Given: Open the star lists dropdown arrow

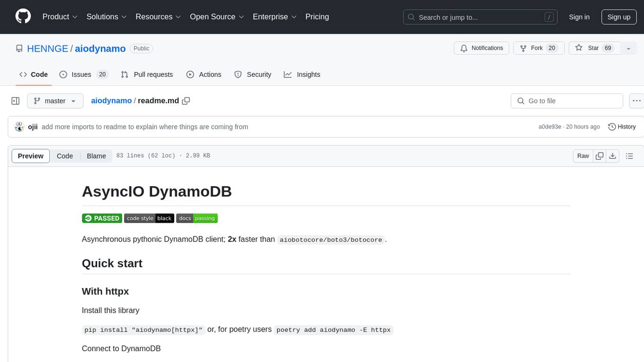Looking at the screenshot, I should click(x=628, y=48).
